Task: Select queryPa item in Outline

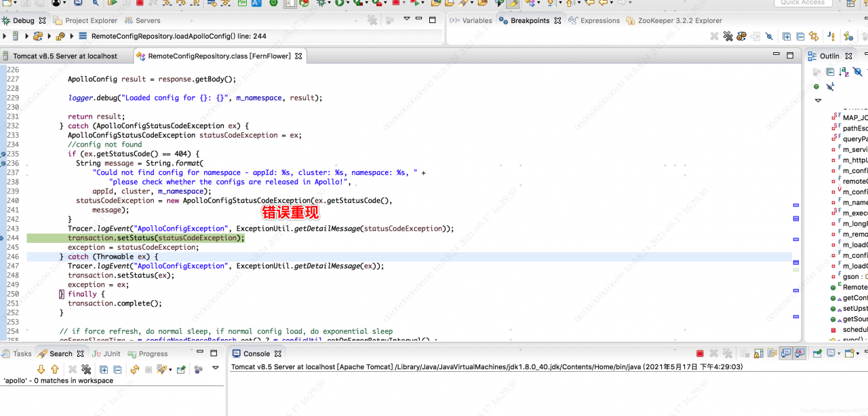Action: point(850,139)
